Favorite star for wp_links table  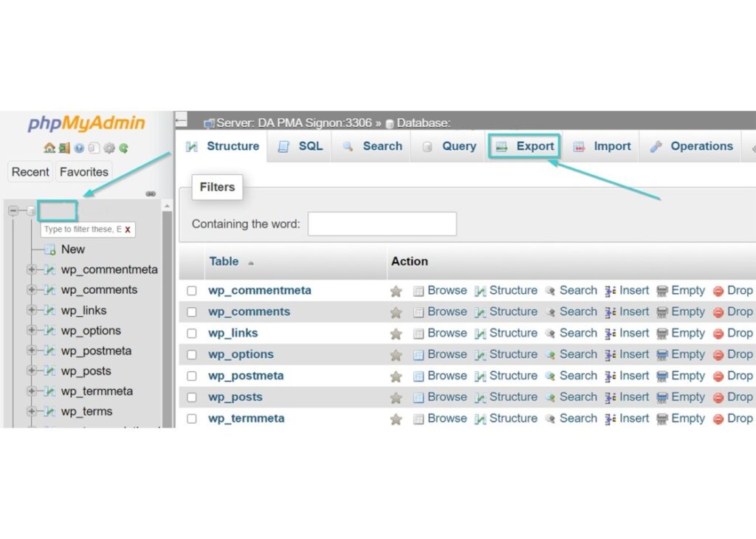point(396,334)
